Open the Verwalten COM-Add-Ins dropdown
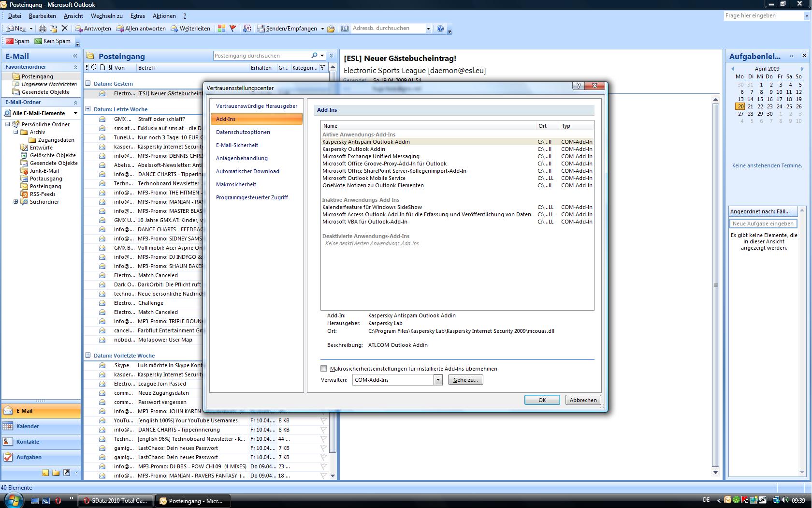This screenshot has width=812, height=508. (x=438, y=380)
